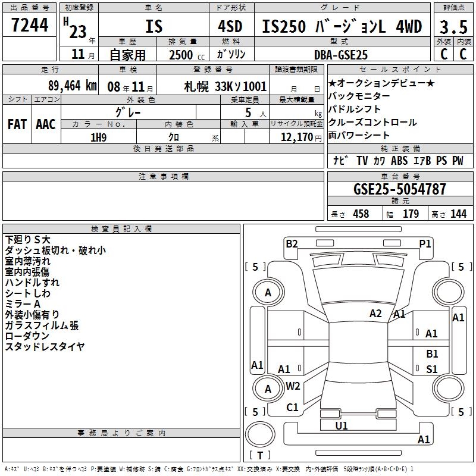The image size is (476, 476).
Task: Select the note ガラスフィルム張
Action: (x=42, y=325)
